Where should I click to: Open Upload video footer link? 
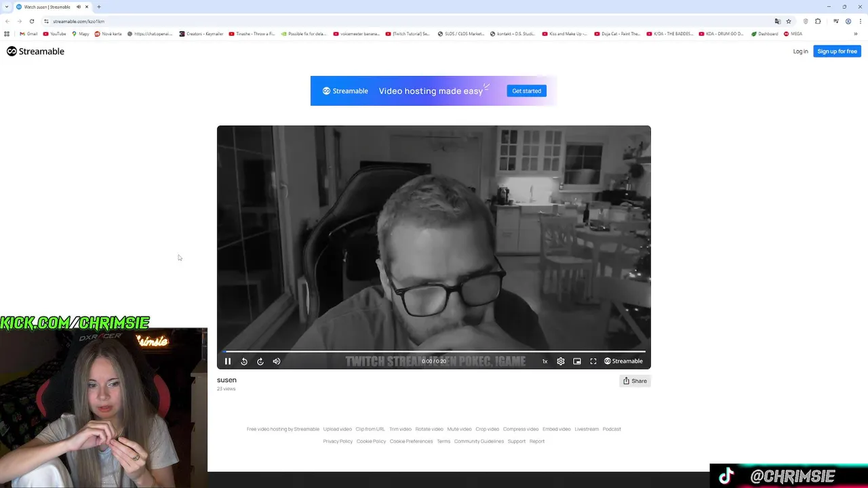tap(337, 429)
